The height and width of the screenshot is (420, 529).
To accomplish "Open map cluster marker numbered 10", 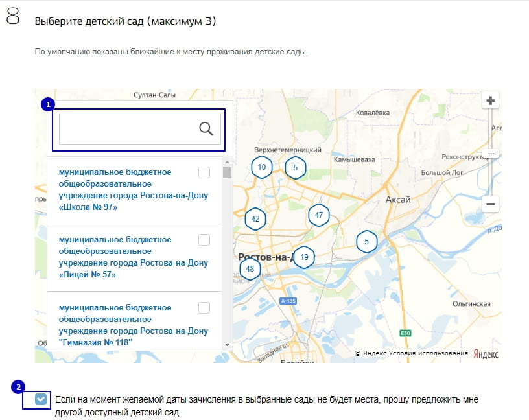I will tap(261, 167).
